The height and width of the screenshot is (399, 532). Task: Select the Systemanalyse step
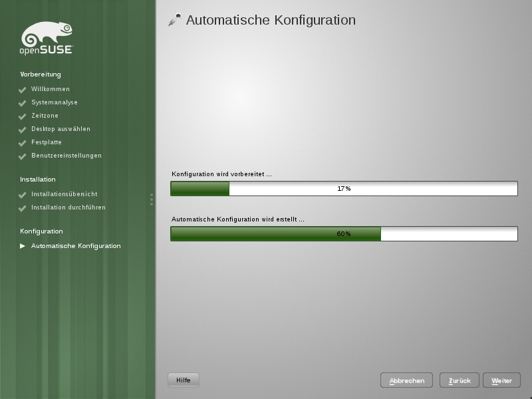coord(55,102)
